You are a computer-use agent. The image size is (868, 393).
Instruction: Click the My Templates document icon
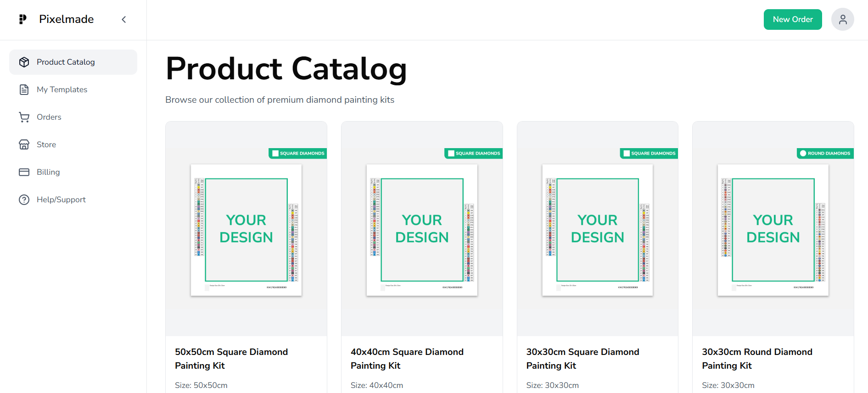pyautogui.click(x=24, y=89)
